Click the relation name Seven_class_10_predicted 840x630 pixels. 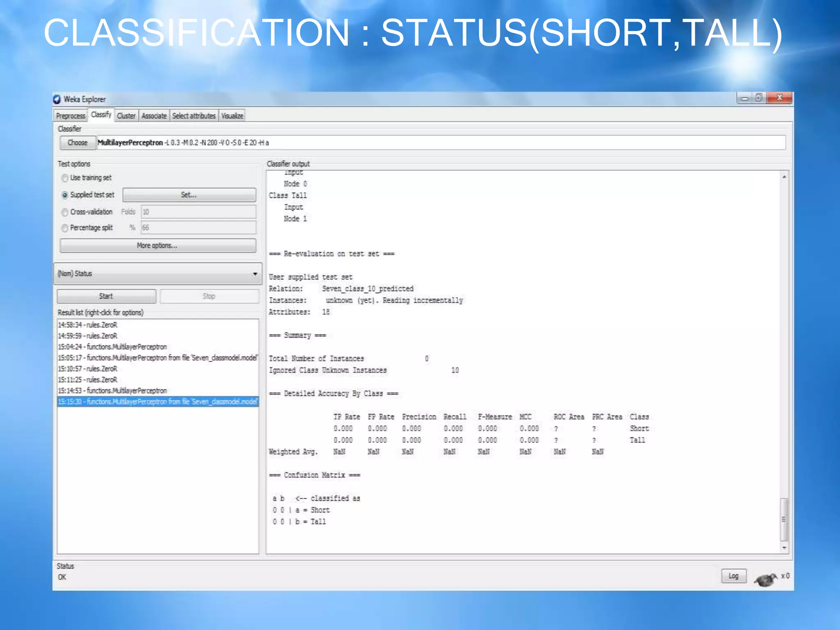tap(367, 289)
